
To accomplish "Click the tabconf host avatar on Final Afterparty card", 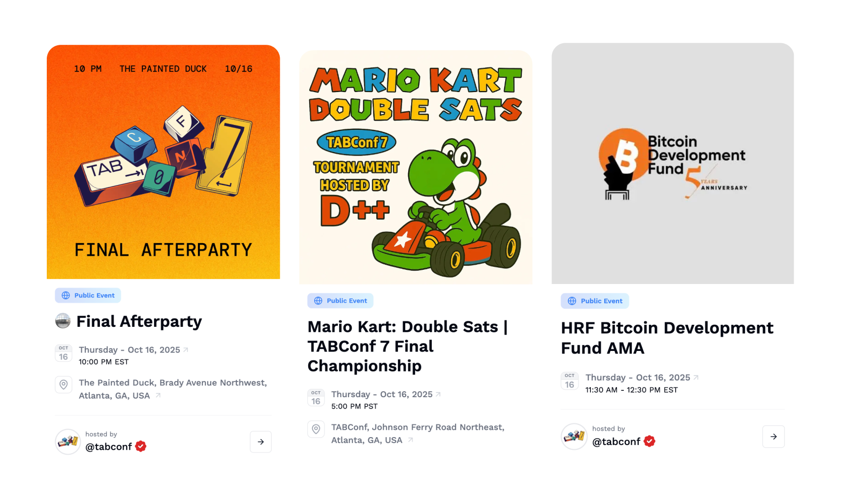I will (x=68, y=441).
